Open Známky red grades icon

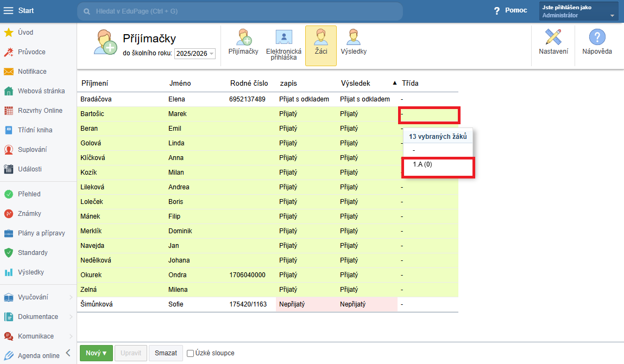tap(8, 213)
